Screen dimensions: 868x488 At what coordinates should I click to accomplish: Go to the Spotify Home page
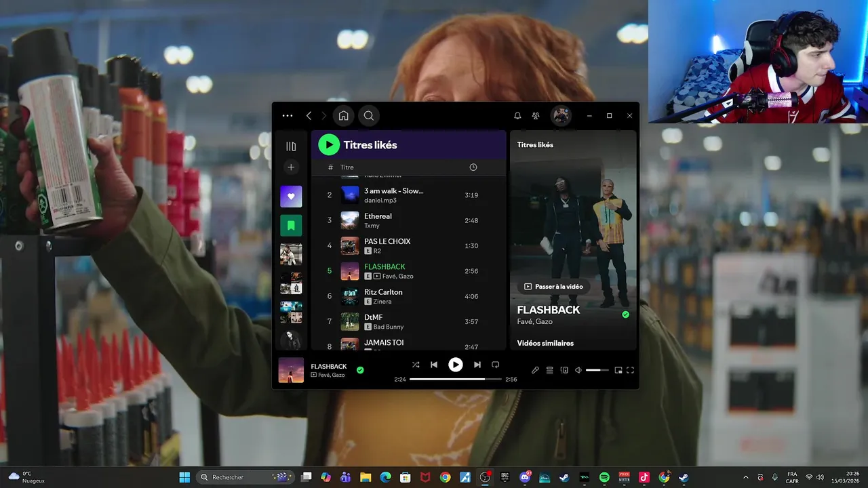click(x=344, y=116)
